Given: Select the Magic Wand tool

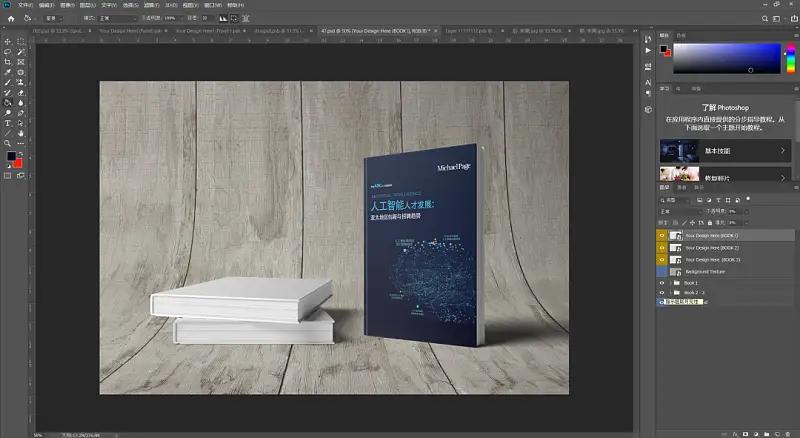Looking at the screenshot, I should point(21,52).
